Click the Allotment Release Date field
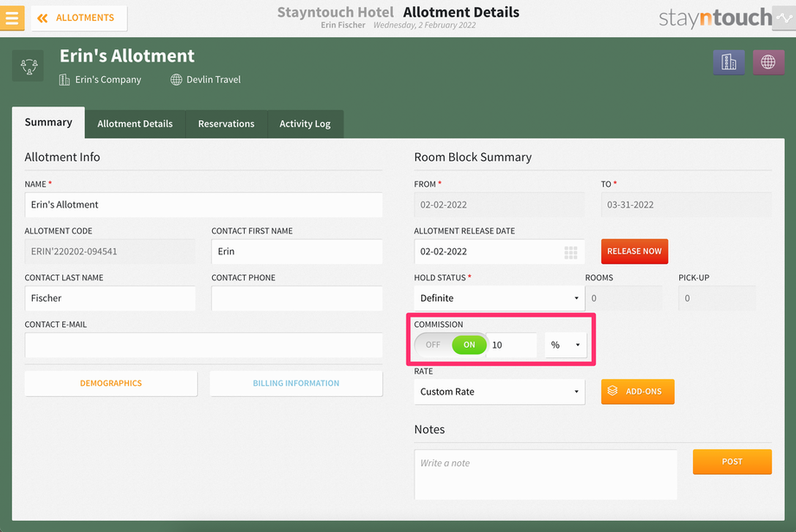Screen dimensions: 796x532 [499, 251]
